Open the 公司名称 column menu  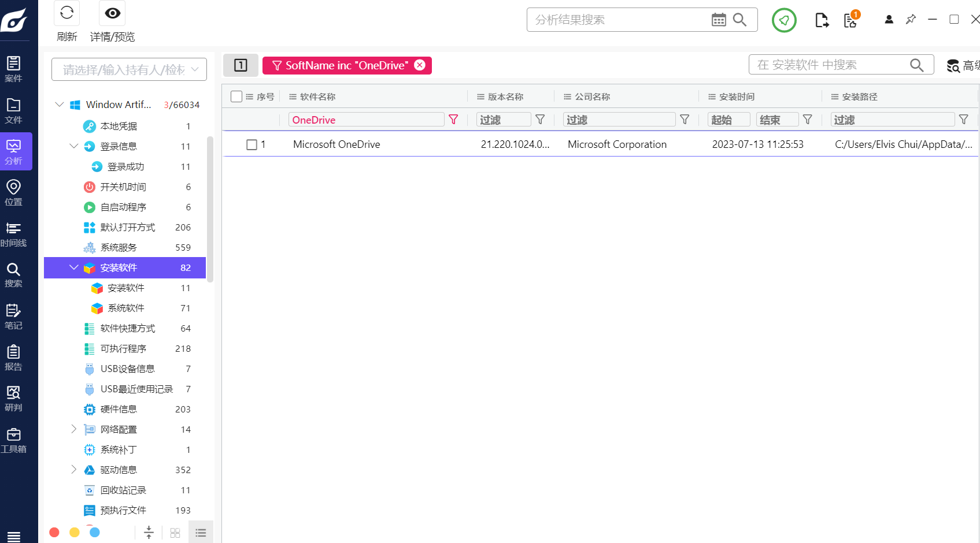point(568,97)
